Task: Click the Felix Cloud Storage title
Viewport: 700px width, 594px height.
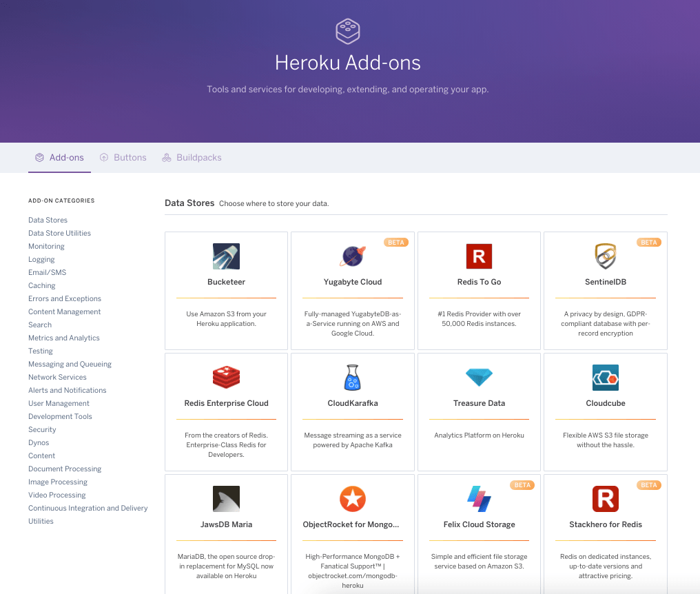Action: [479, 525]
